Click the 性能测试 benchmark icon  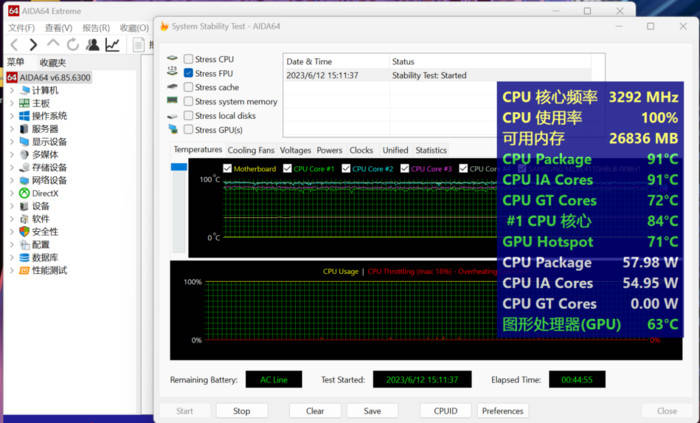coord(25,270)
